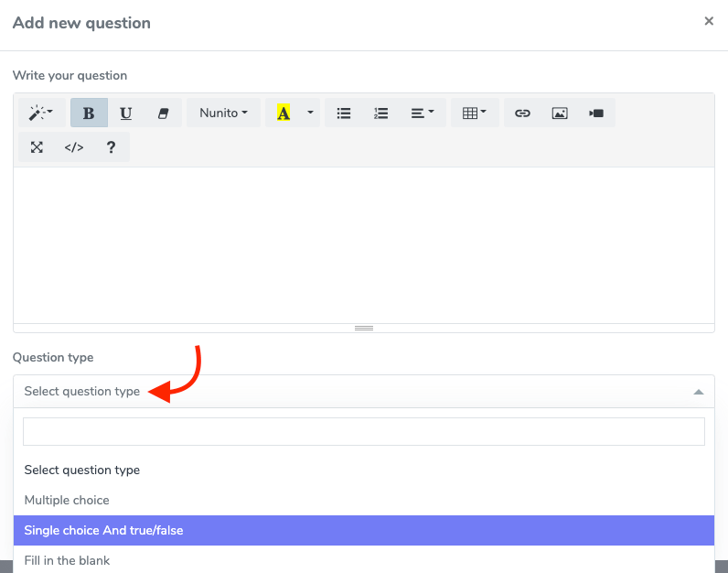Open the magic wand style dropdown

pyautogui.click(x=41, y=114)
